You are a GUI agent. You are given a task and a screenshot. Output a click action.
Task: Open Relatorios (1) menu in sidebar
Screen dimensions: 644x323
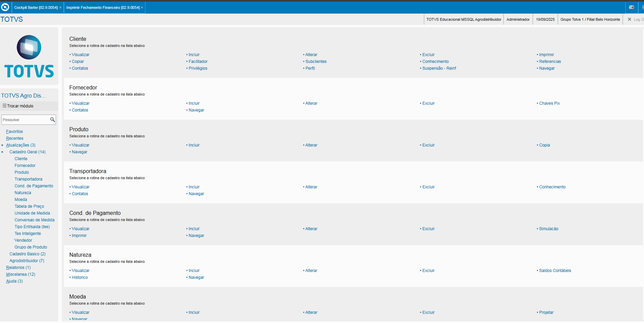[x=18, y=268]
